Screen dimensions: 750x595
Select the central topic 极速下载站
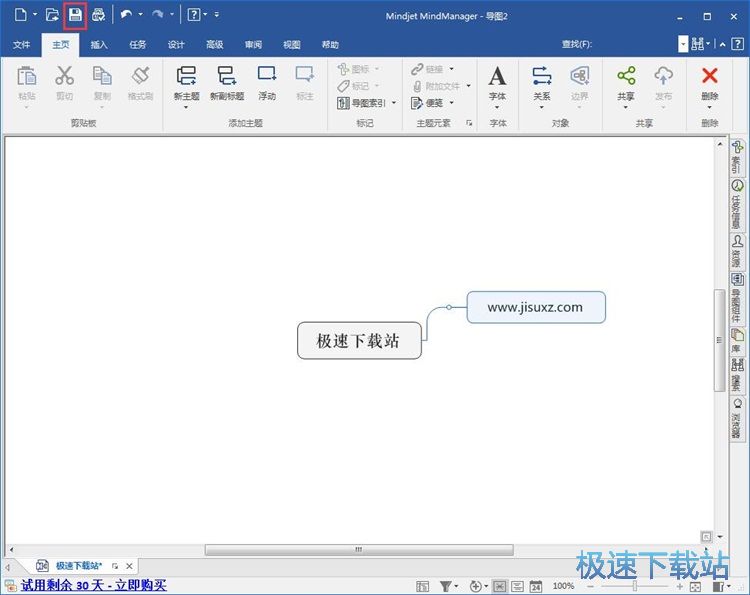(x=359, y=341)
